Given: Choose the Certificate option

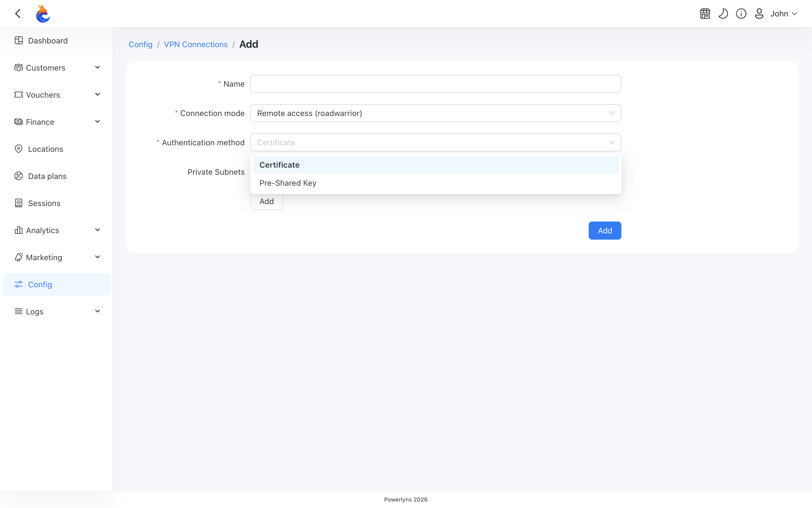Looking at the screenshot, I should coord(436,165).
